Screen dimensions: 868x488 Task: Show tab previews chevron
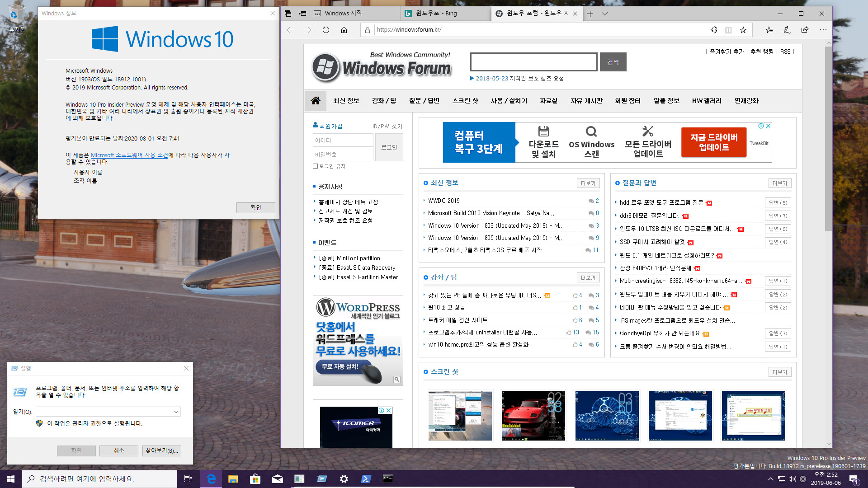click(x=604, y=14)
